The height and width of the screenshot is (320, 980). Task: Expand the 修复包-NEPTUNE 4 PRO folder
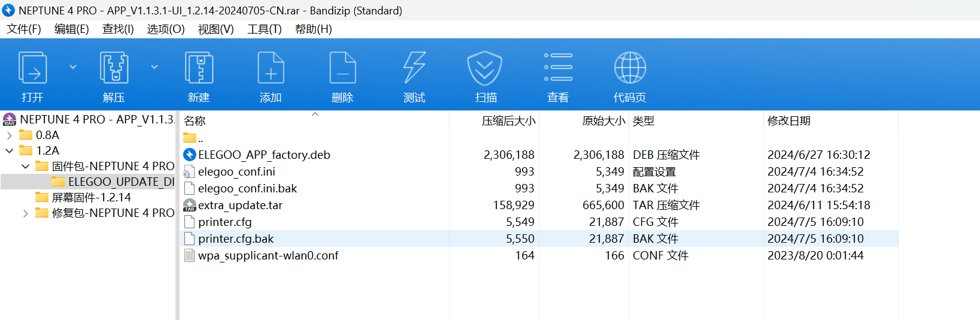pos(25,213)
